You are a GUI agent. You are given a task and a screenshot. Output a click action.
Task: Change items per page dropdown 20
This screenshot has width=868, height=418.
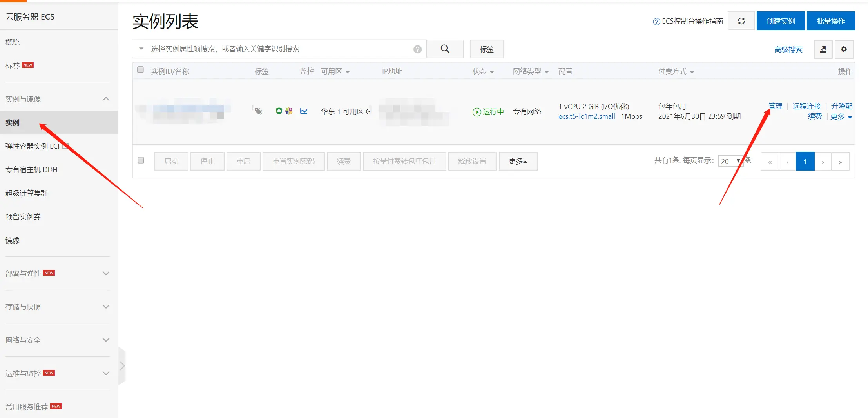click(730, 161)
